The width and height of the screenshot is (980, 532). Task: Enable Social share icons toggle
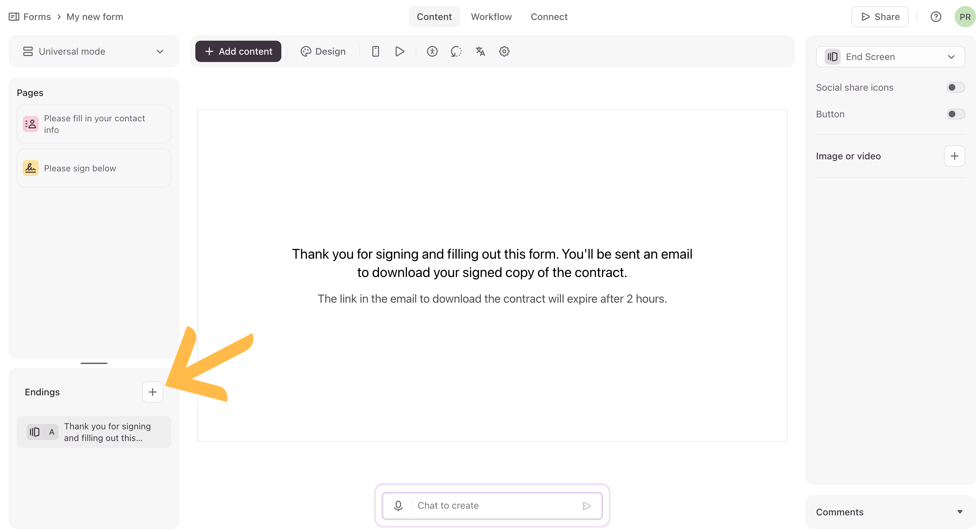click(955, 88)
